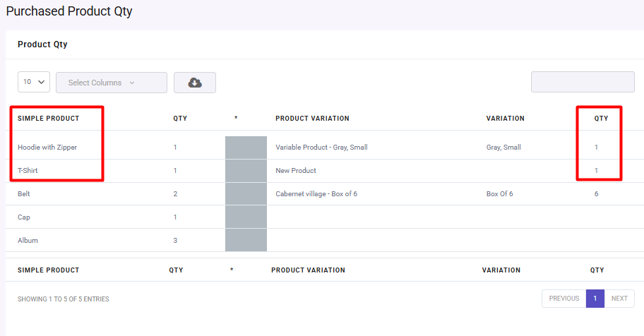Select page 1 in pagination
The image size is (644, 336).
[595, 299]
